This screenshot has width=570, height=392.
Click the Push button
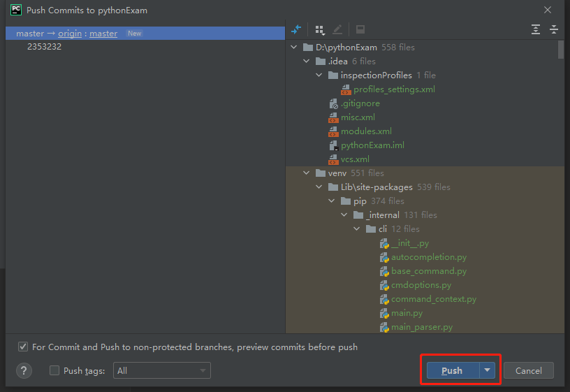click(x=453, y=370)
